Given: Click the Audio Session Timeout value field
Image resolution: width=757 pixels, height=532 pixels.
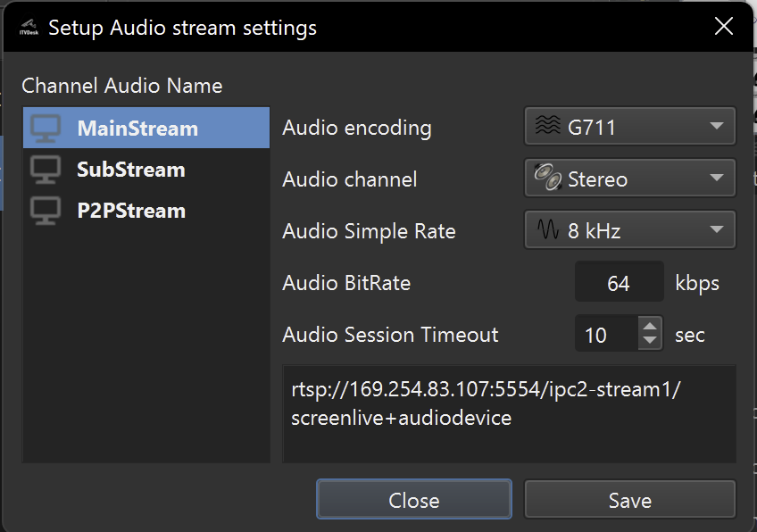Looking at the screenshot, I should (x=605, y=335).
